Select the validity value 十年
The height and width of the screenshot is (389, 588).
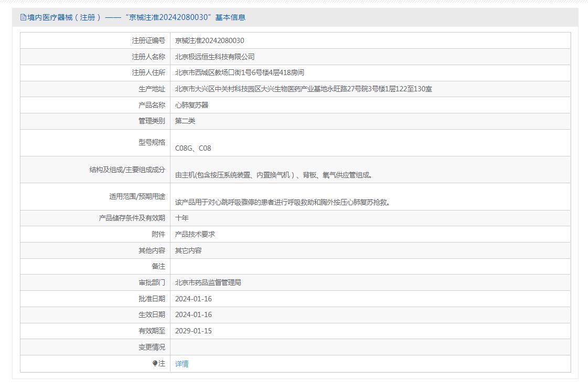tap(182, 218)
